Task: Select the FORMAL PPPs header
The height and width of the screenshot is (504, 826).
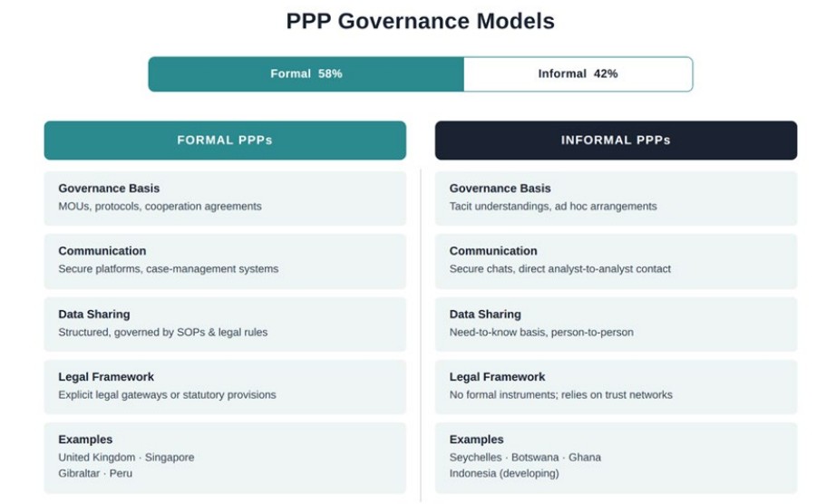Action: tap(225, 141)
